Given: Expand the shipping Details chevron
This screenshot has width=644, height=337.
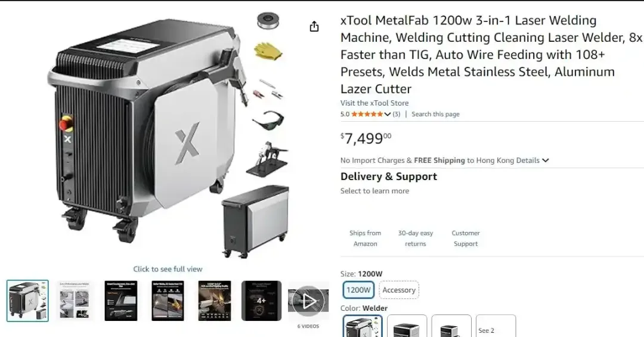Looking at the screenshot, I should (546, 160).
